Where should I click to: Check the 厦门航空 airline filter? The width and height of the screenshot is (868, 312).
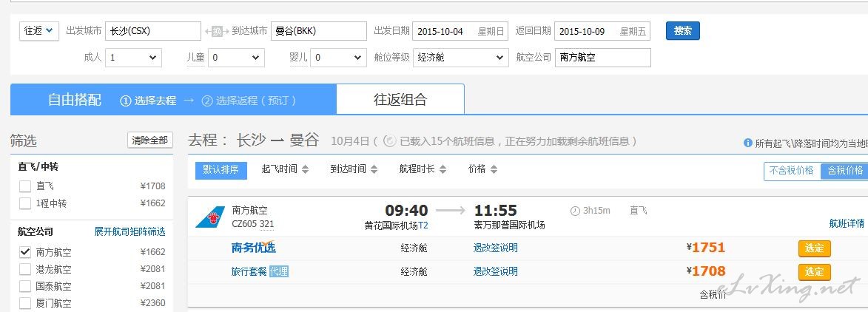pyautogui.click(x=25, y=303)
